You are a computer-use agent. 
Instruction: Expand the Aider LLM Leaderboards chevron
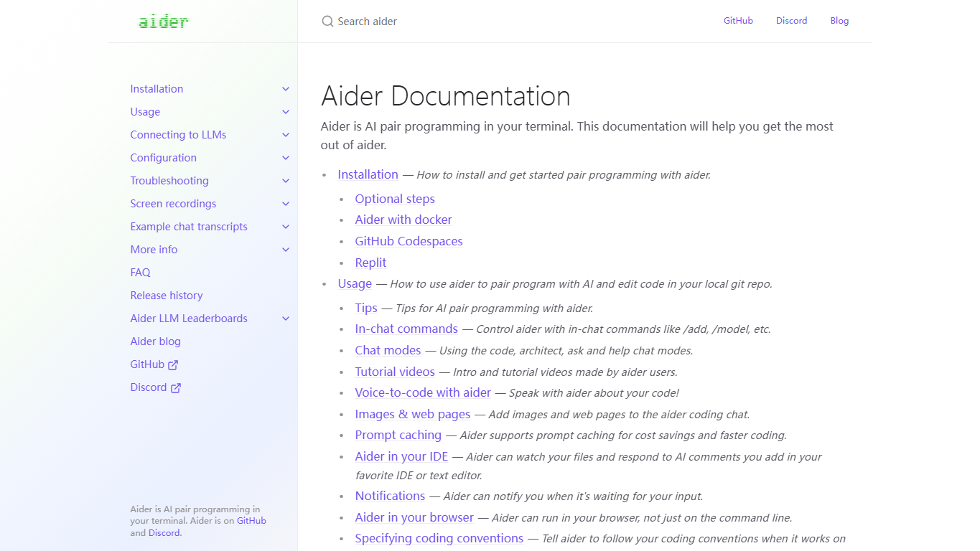tap(286, 319)
